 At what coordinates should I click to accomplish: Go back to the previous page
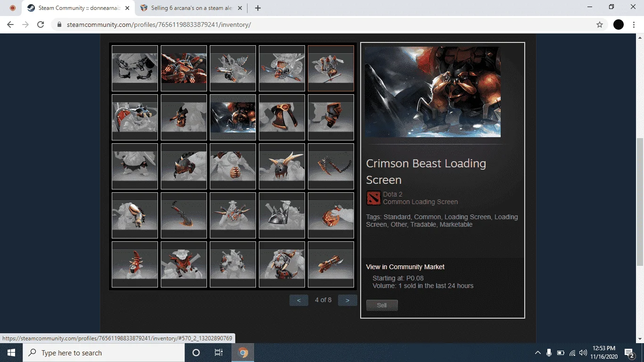pyautogui.click(x=10, y=25)
